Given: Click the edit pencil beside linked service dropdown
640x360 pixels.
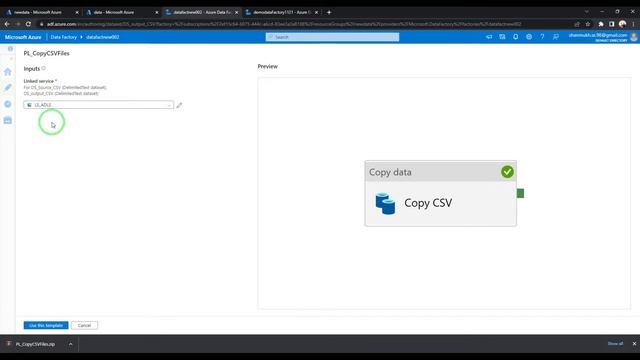Looking at the screenshot, I should [179, 105].
